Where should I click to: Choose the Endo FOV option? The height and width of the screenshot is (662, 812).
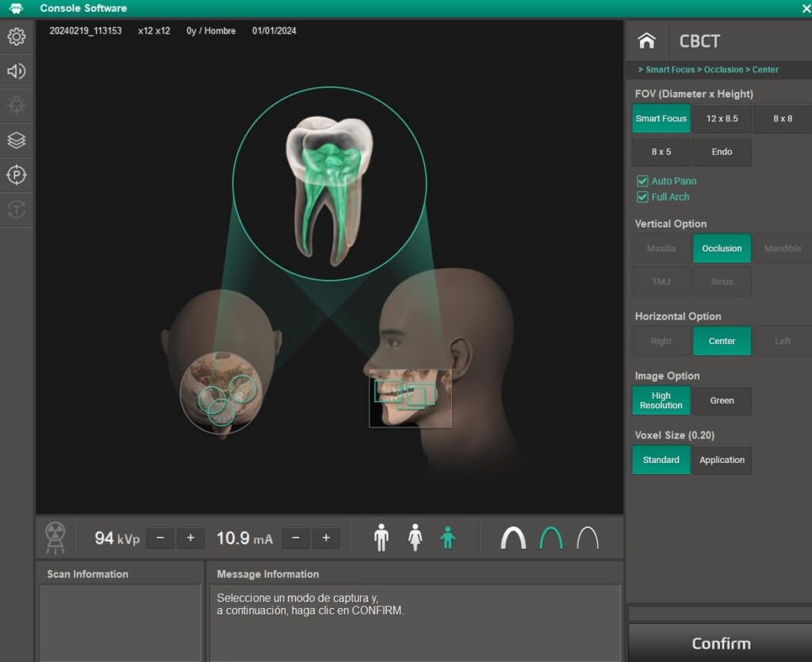click(722, 152)
